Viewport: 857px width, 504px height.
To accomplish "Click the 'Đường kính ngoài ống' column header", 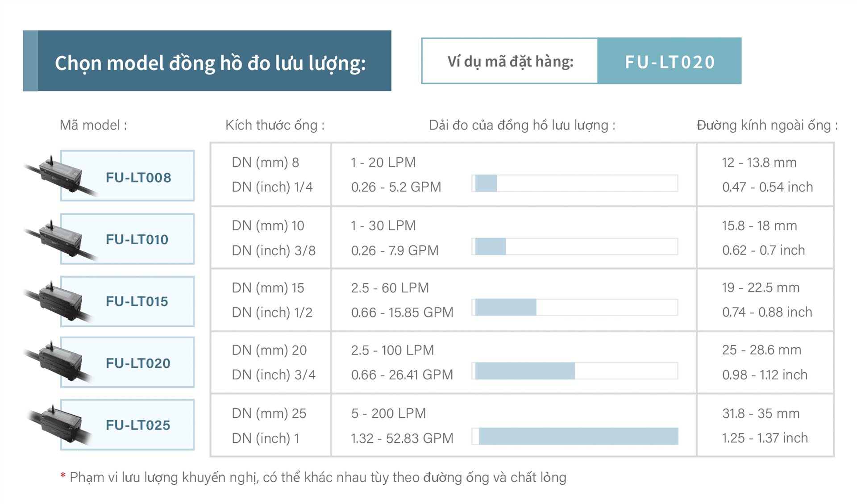I will pos(767,125).
